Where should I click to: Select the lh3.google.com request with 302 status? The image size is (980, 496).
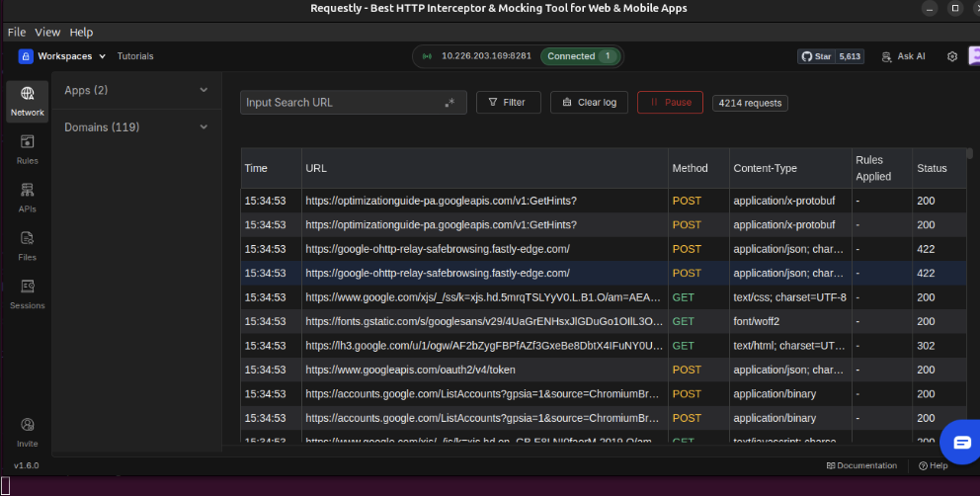click(x=604, y=346)
